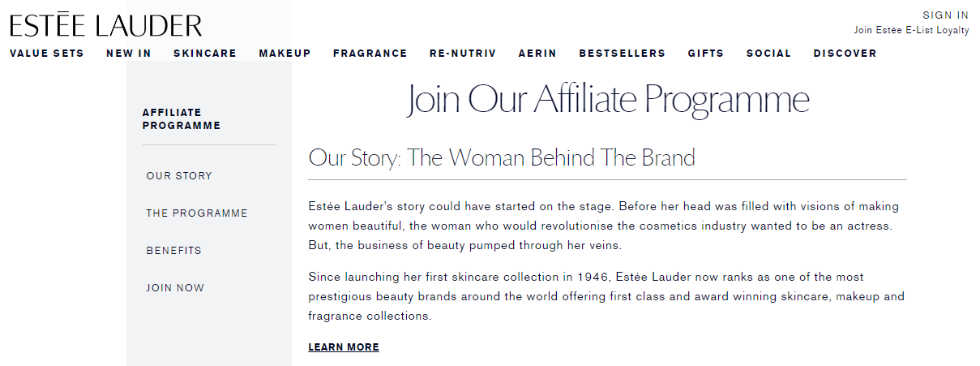Click the Re-Nutriv navigation item
The image size is (980, 366).
463,54
